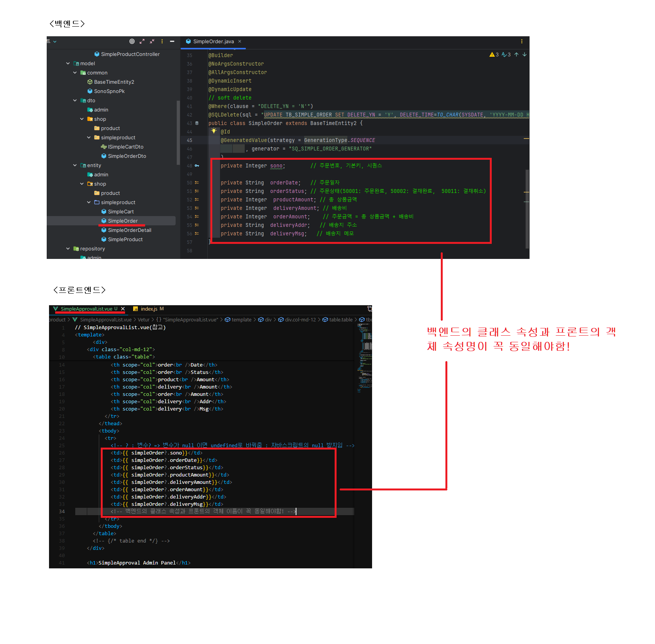Click the Collapse All icon in project panel

click(152, 41)
